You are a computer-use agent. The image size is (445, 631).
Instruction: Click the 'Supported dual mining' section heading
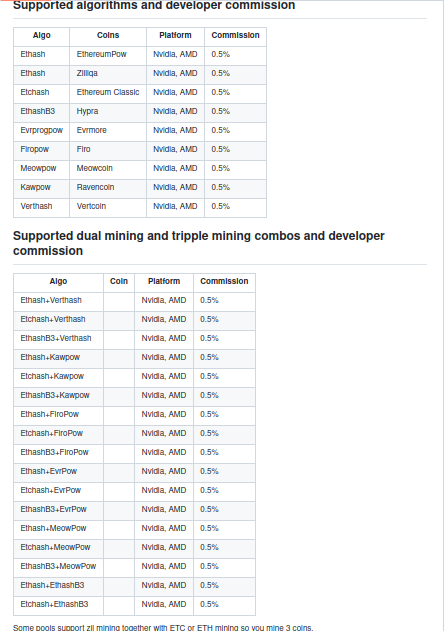(199, 243)
